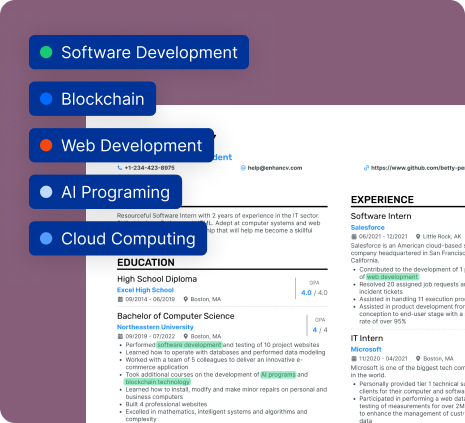This screenshot has height=423, width=465.
Task: Click the highlighted 'web development' phrase
Action: 392,277
